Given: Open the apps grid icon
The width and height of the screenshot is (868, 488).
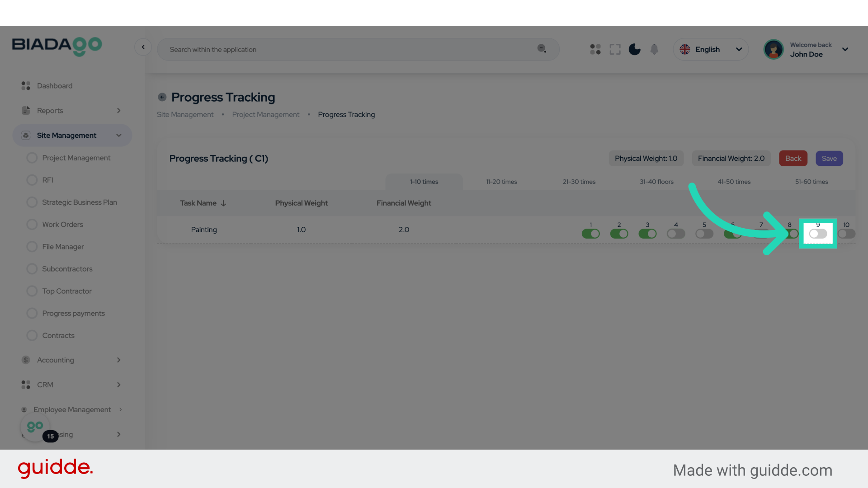Looking at the screenshot, I should pyautogui.click(x=595, y=49).
